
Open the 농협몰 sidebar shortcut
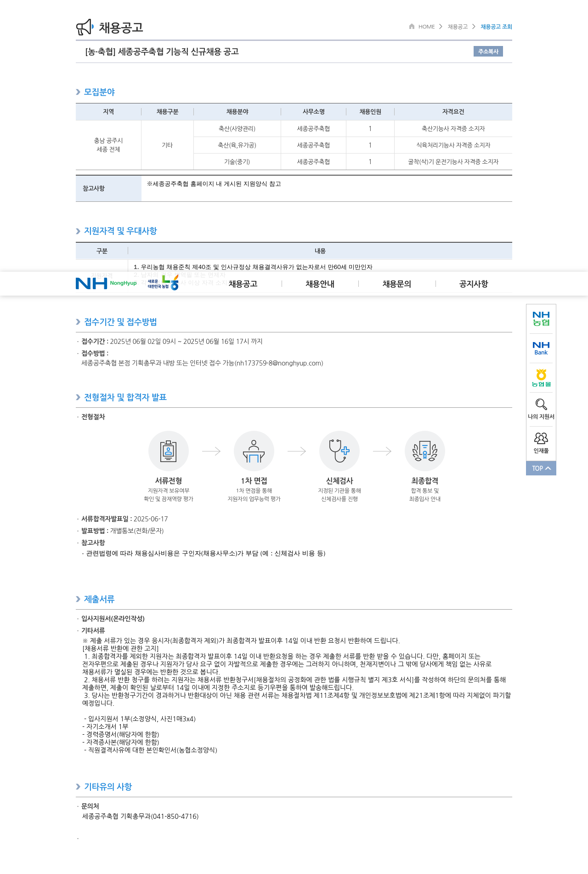(x=541, y=378)
